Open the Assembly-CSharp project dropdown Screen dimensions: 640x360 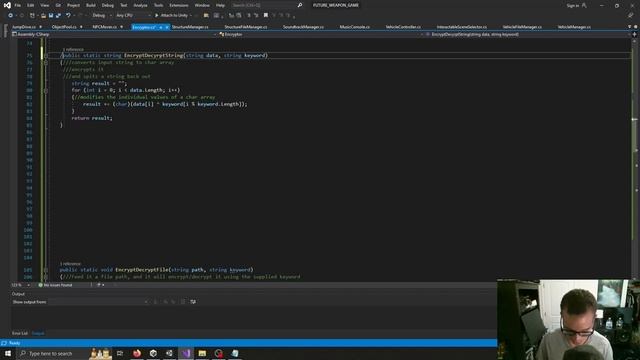coord(113,34)
